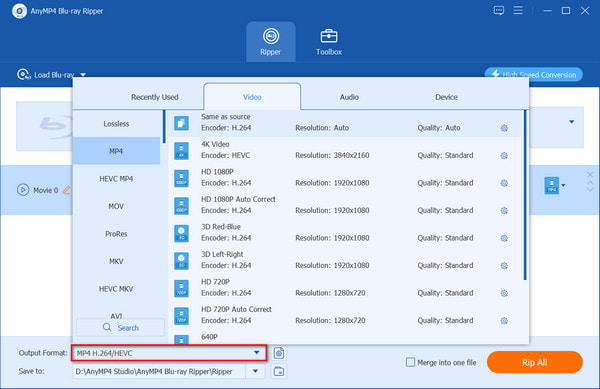Open the Toolbox module

329,42
